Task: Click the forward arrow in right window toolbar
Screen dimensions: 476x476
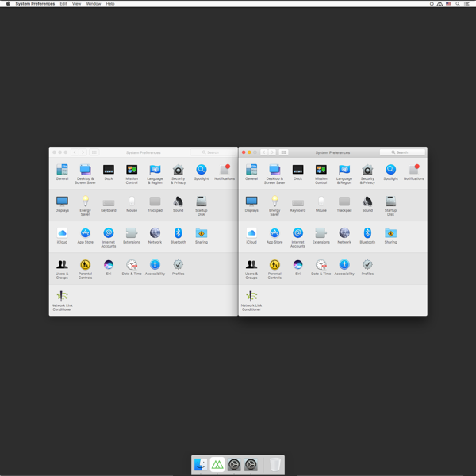Action: [272, 152]
